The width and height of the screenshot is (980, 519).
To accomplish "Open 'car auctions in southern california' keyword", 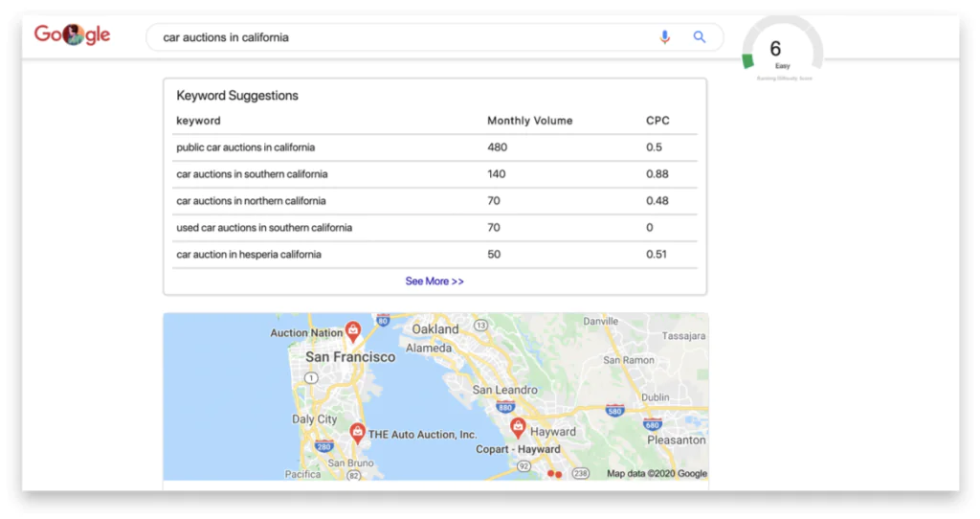I will (252, 174).
